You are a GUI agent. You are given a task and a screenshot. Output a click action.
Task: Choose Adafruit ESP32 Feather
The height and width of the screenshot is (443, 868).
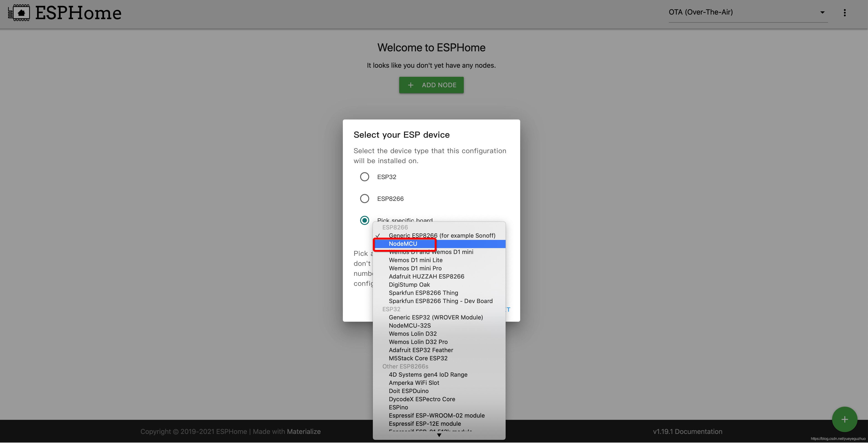439,350
